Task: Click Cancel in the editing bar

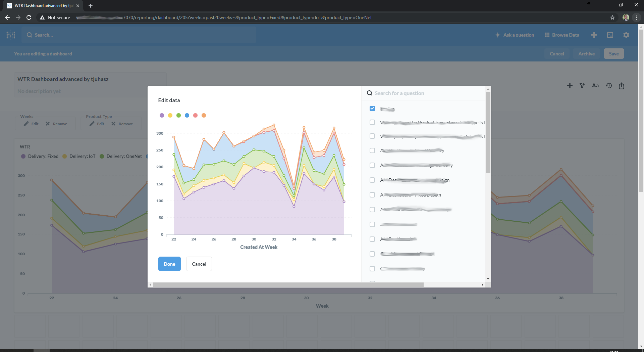Action: pos(557,54)
